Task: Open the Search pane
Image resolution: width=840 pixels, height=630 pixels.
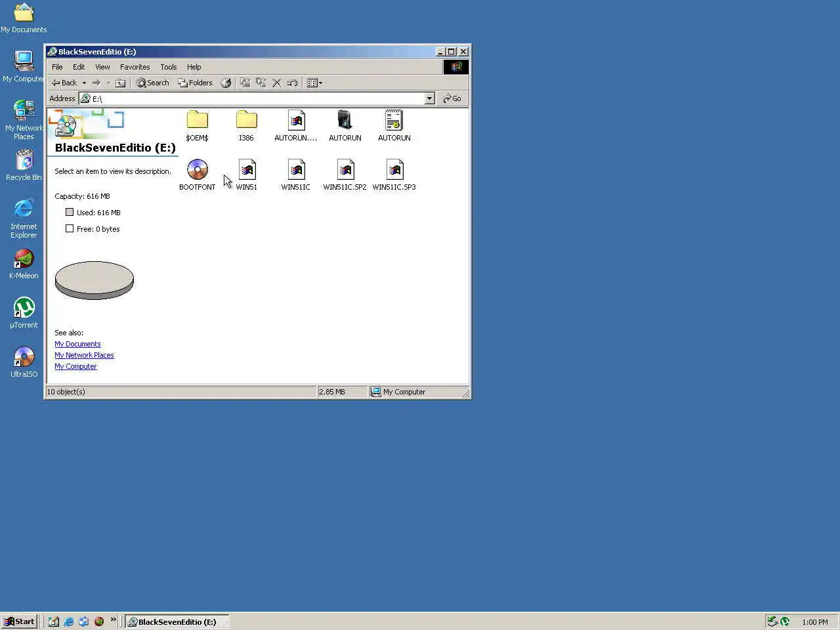Action: pos(152,83)
